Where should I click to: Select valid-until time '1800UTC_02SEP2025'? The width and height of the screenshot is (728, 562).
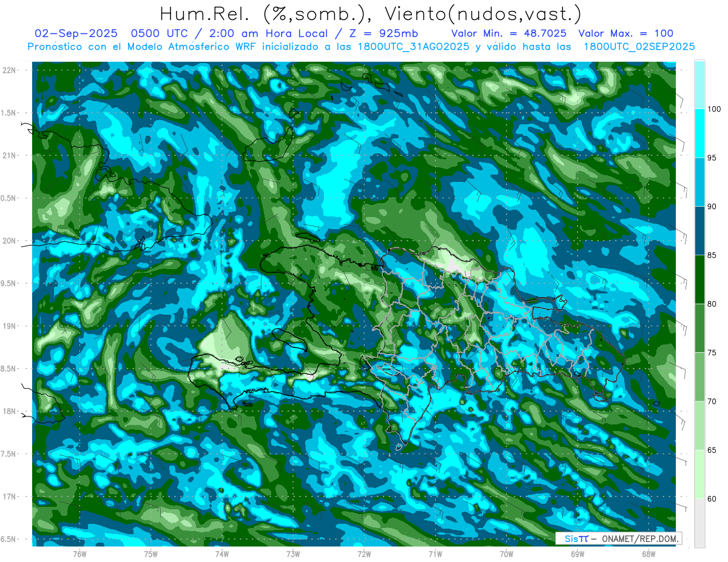click(x=639, y=47)
